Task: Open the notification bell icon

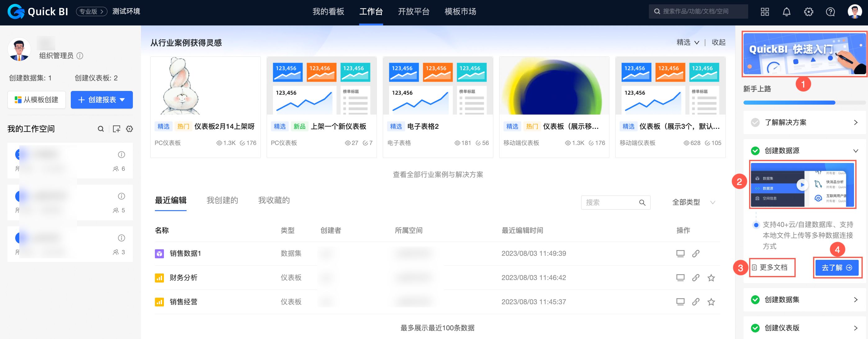Action: click(786, 12)
